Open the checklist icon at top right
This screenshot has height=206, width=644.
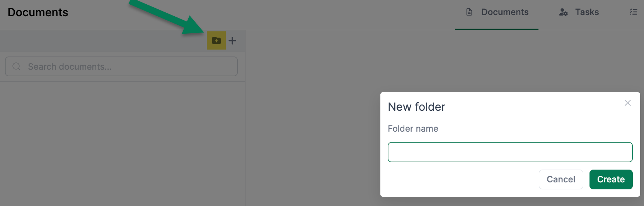click(x=633, y=12)
